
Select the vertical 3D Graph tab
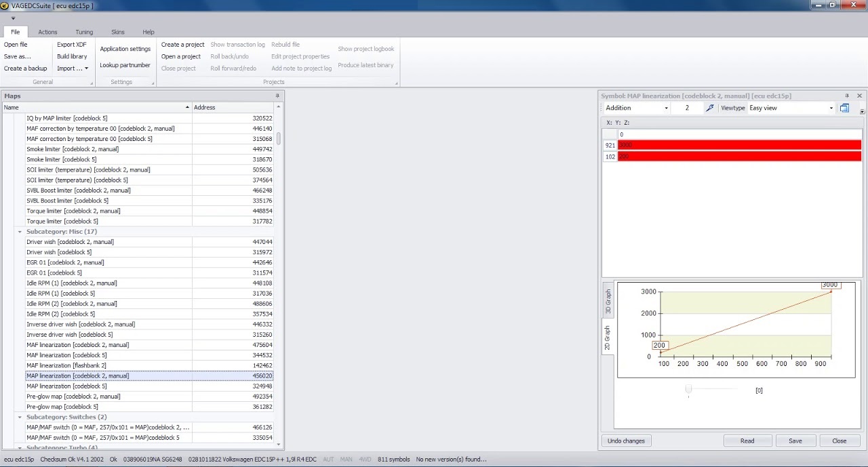(x=608, y=302)
